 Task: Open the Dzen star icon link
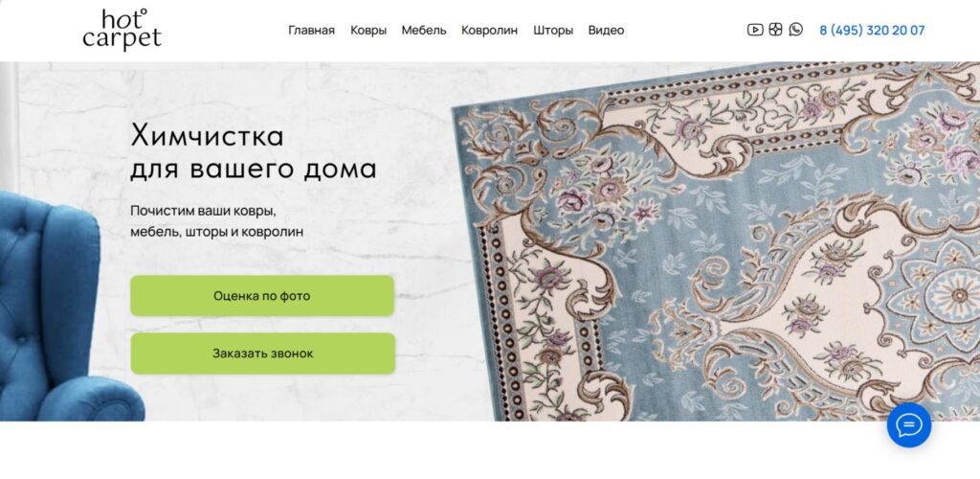pos(775,30)
